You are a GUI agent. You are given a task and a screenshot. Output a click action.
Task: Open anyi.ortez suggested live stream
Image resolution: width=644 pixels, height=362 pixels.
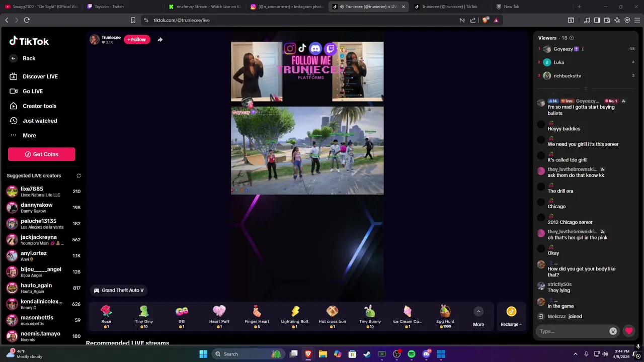click(x=43, y=256)
